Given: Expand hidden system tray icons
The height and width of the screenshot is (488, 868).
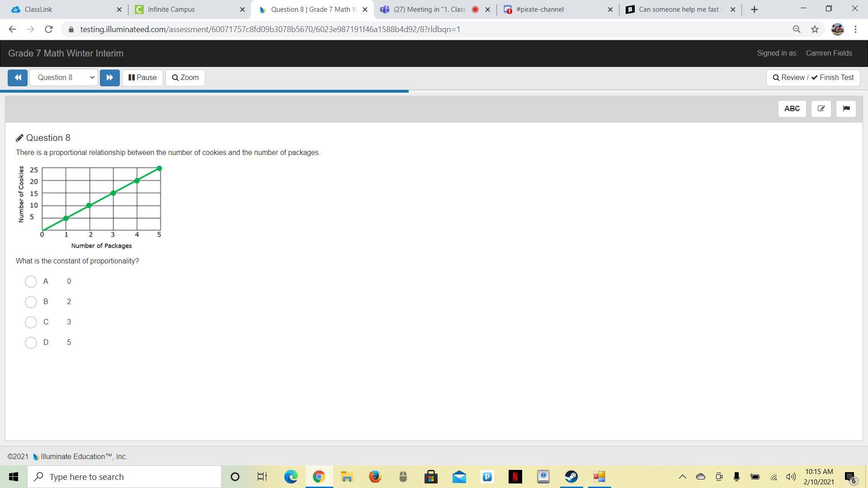Looking at the screenshot, I should pos(683,477).
